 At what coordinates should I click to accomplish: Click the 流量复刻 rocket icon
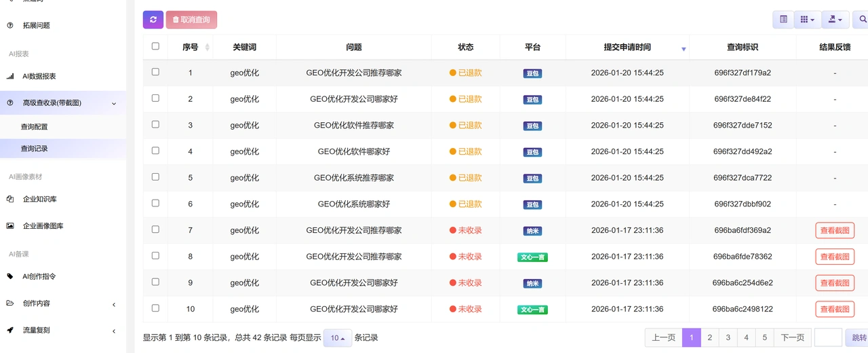point(10,330)
